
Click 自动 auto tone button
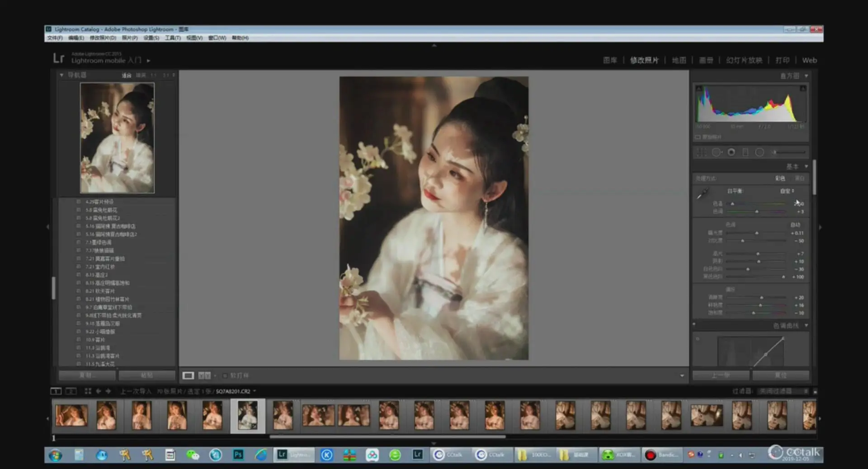coord(795,225)
